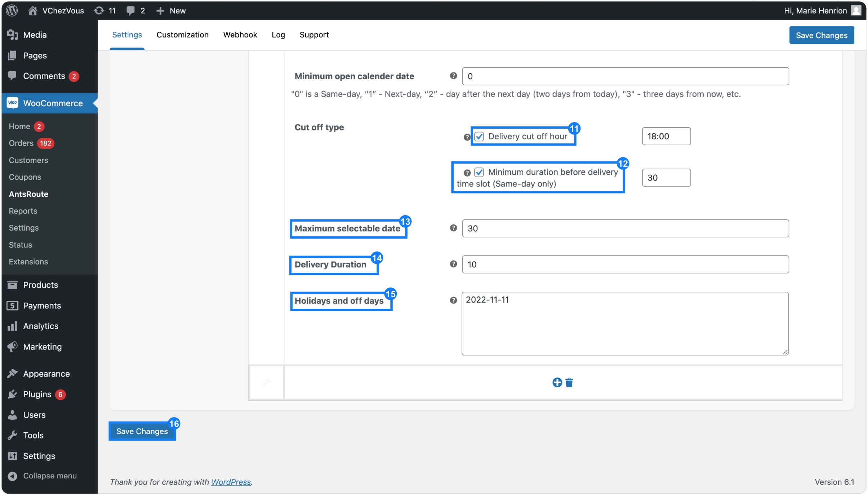Click the Minimum open calender date field
Image resolution: width=868 pixels, height=495 pixels.
[x=626, y=76]
